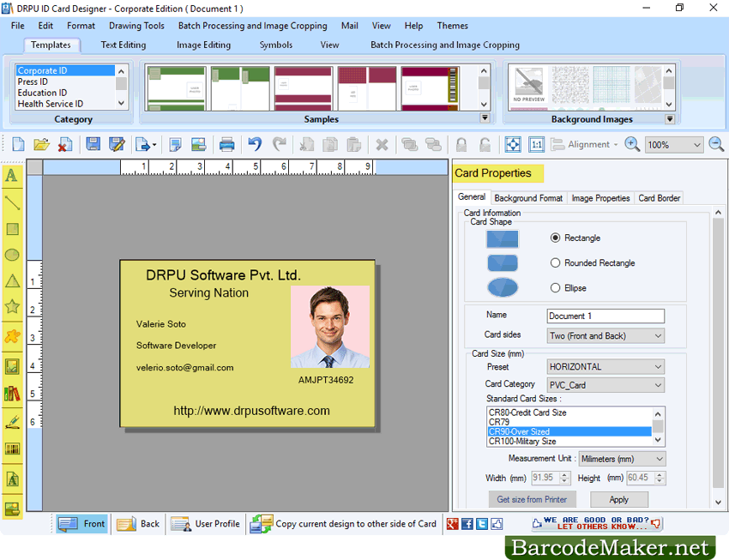729x560 pixels.
Task: Open the Card Border tab
Action: 659,198
